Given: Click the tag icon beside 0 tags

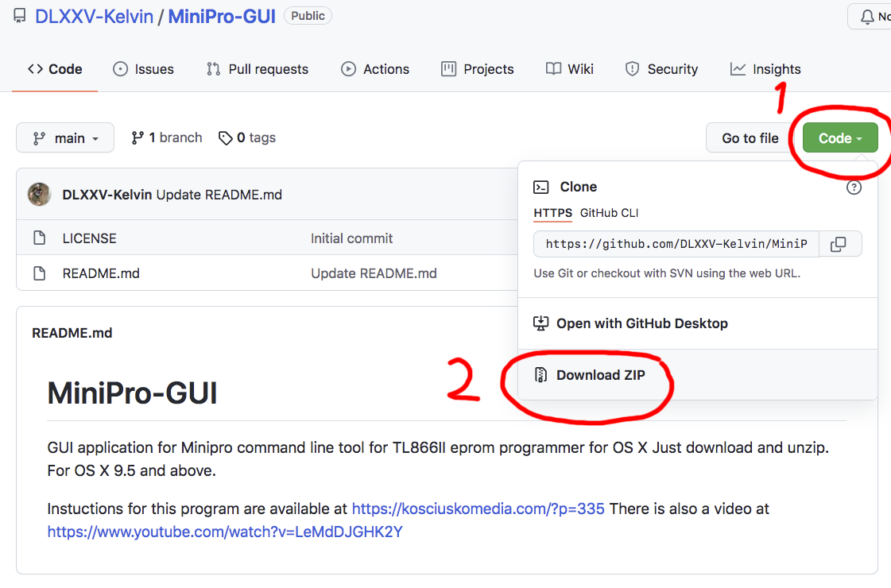Looking at the screenshot, I should pos(226,138).
